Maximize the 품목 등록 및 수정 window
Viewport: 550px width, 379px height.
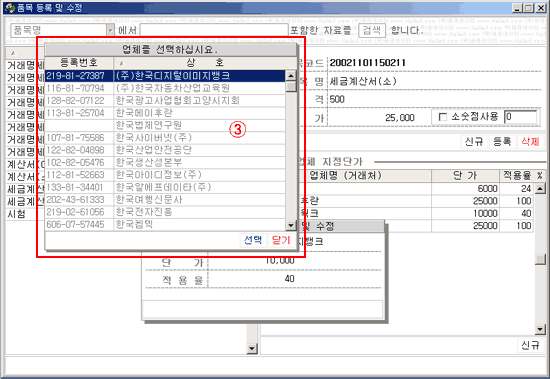529,8
